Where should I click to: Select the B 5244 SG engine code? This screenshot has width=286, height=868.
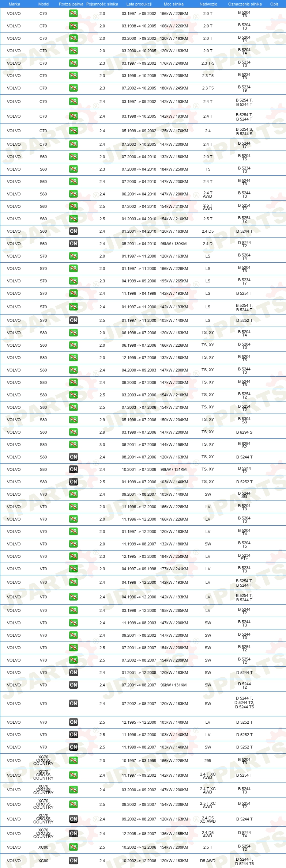244,495
